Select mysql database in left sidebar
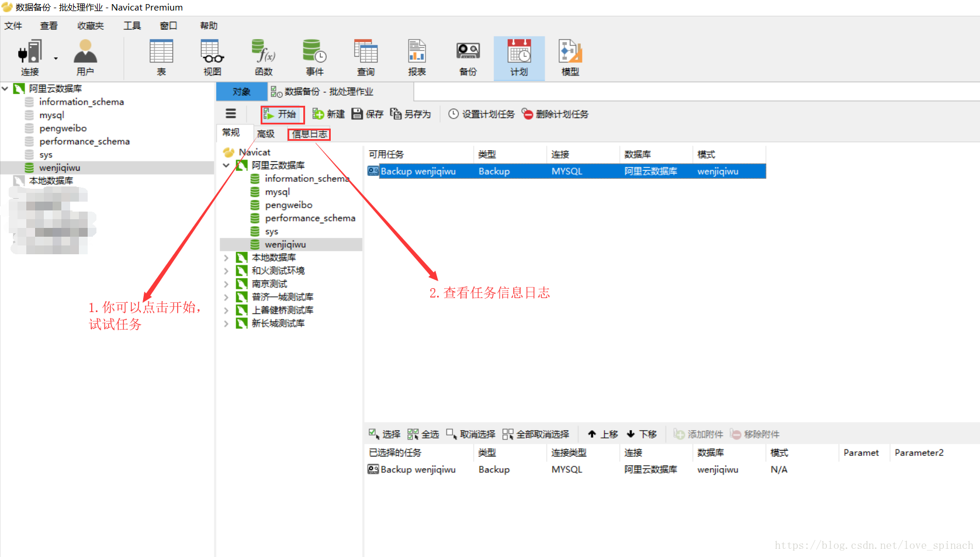Image resolution: width=980 pixels, height=557 pixels. pyautogui.click(x=51, y=115)
